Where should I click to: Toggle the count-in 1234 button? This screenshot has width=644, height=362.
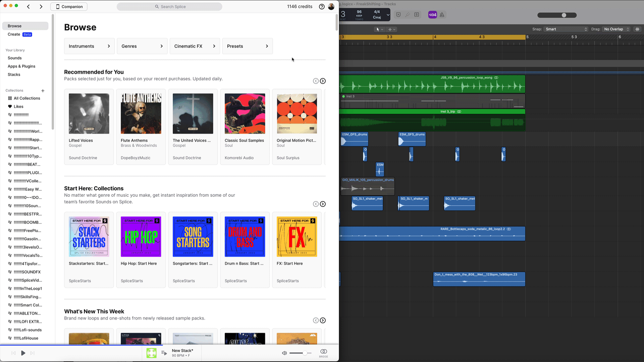pyautogui.click(x=432, y=15)
